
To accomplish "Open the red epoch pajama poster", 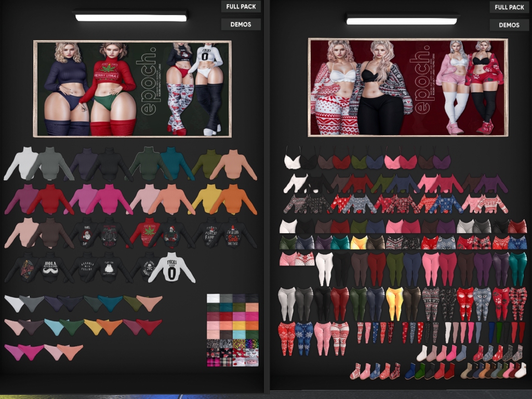I will [x=408, y=87].
